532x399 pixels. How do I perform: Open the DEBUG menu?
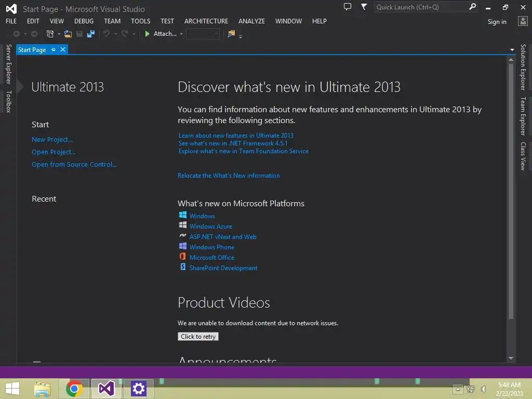[x=84, y=21]
